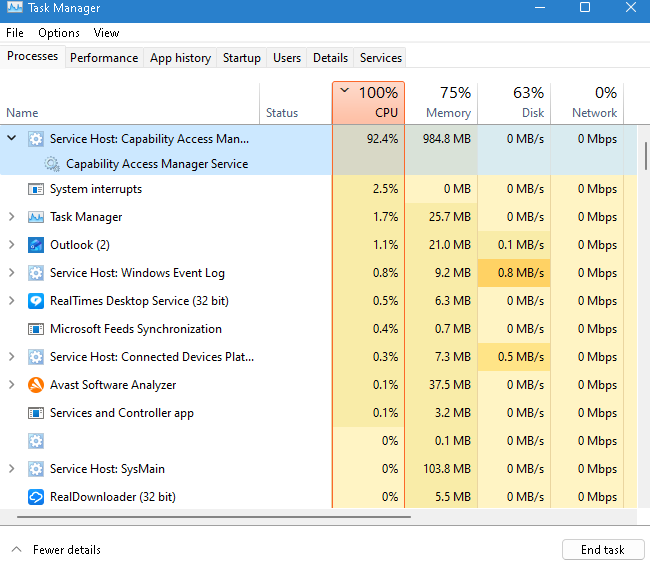The width and height of the screenshot is (650, 563).
Task: Click the 37.5 MB memory value
Action: [x=450, y=385]
